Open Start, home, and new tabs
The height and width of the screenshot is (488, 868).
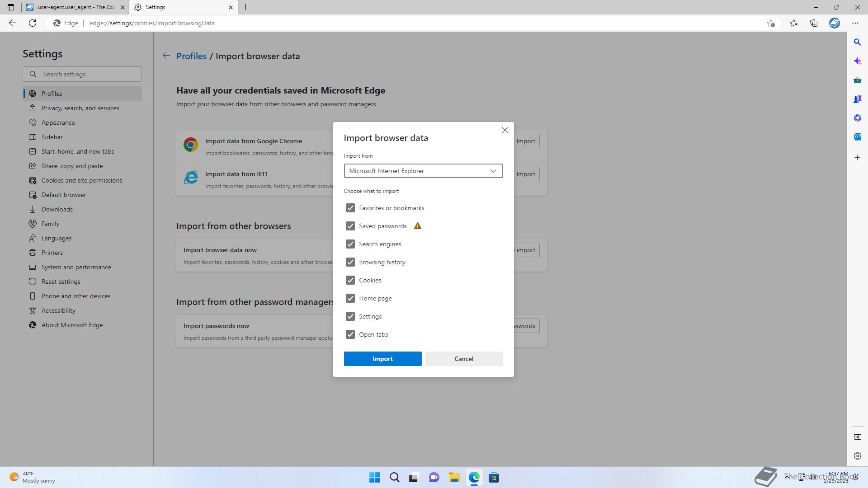pyautogui.click(x=82, y=151)
